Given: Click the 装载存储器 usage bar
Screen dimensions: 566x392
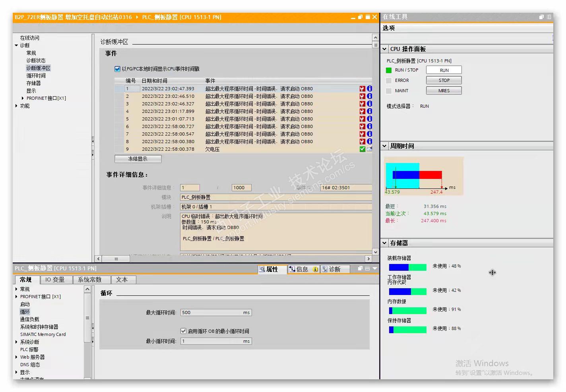Looking at the screenshot, I should click(407, 267).
